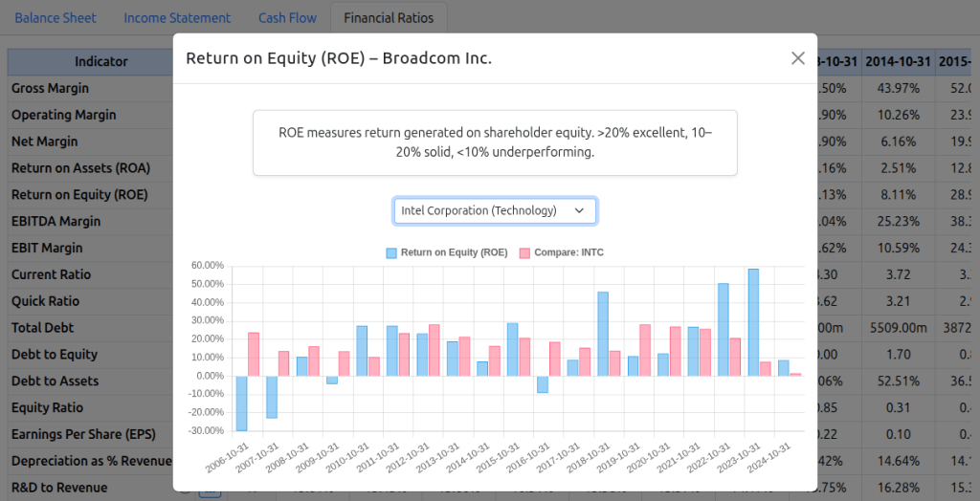Viewport: 980px width, 501px height.
Task: Click the negative blue bar for 2006-10-31
Action: [241, 403]
